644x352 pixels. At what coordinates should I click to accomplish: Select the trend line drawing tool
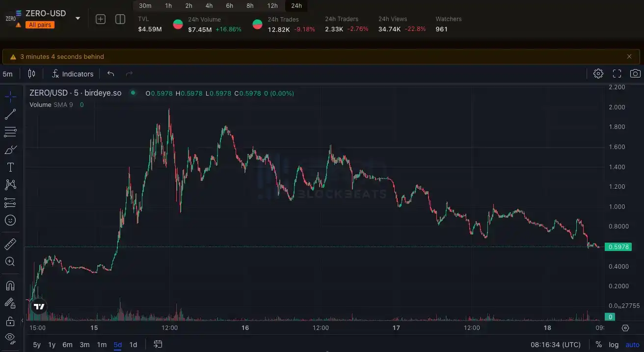[x=10, y=115]
